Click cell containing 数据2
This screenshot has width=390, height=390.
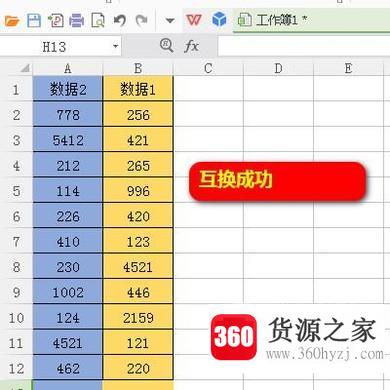click(x=68, y=89)
